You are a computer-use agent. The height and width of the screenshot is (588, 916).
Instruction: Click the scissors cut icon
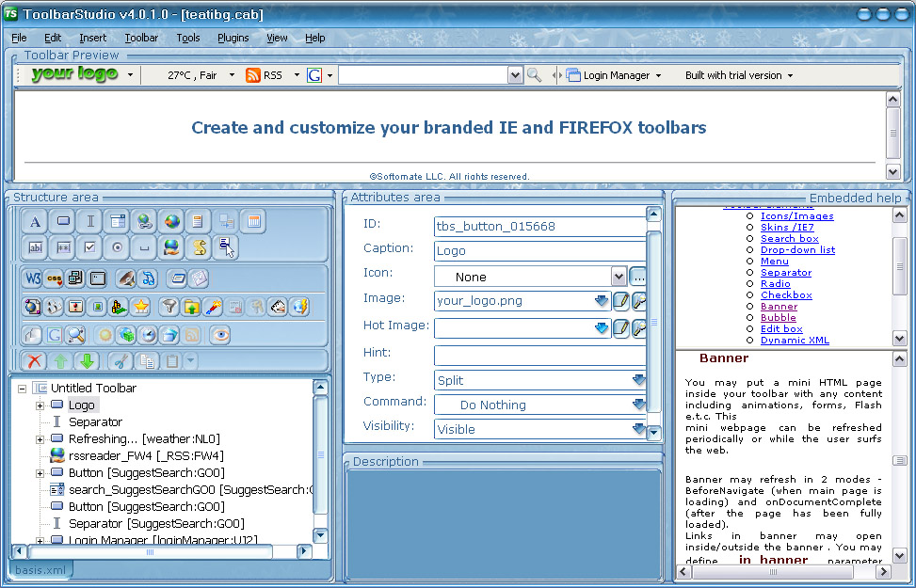coord(120,361)
